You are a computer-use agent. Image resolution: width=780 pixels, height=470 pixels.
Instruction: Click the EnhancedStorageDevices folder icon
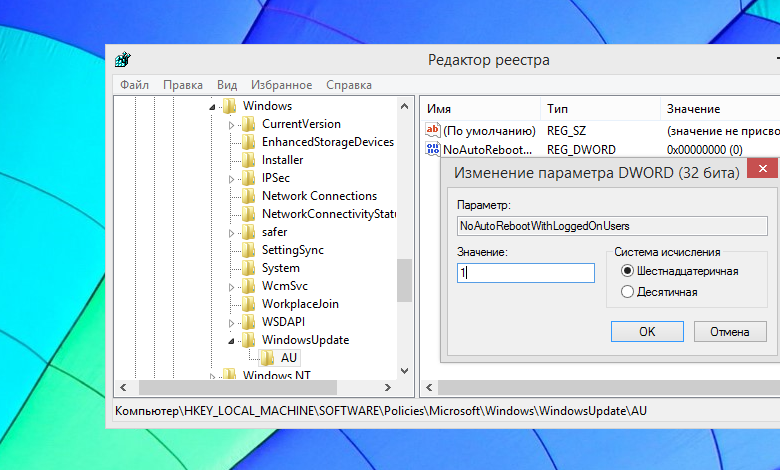(x=248, y=142)
